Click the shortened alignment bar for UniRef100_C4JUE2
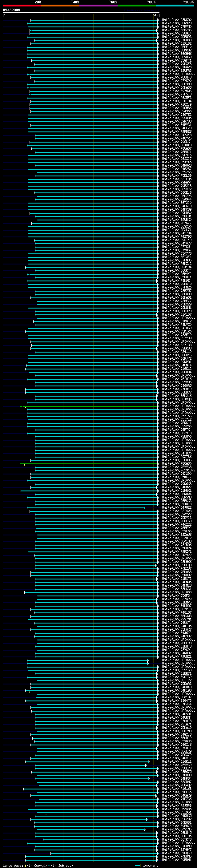 86,507
